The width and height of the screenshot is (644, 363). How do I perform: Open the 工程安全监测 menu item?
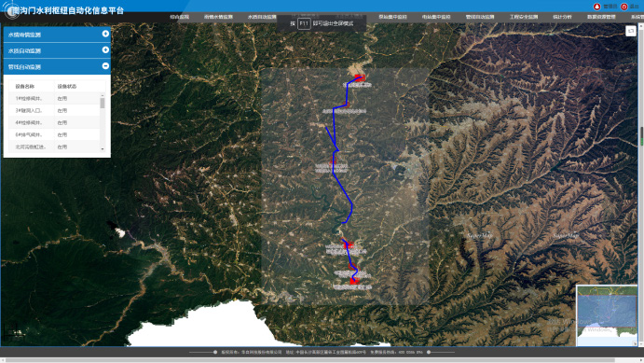(x=524, y=17)
